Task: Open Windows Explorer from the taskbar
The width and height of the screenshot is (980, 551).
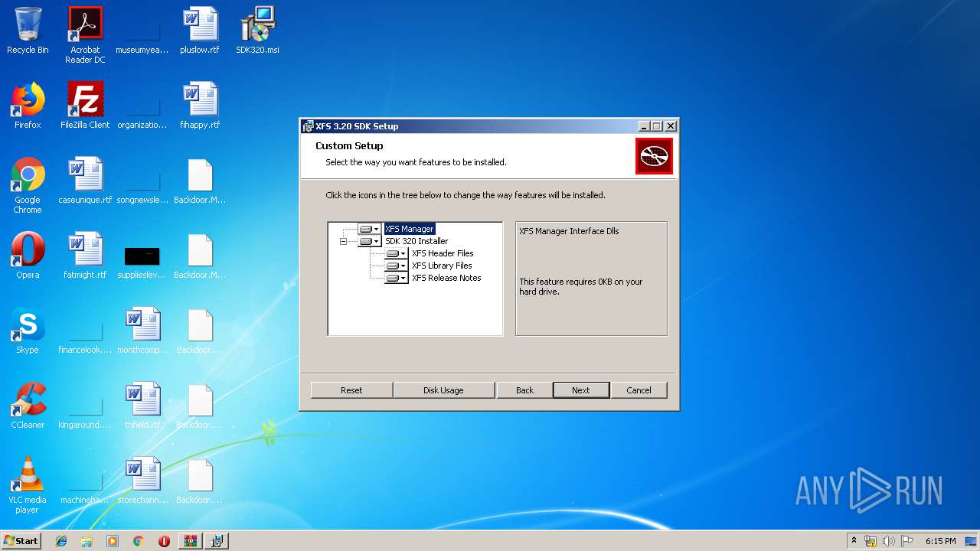Action: tap(87, 541)
